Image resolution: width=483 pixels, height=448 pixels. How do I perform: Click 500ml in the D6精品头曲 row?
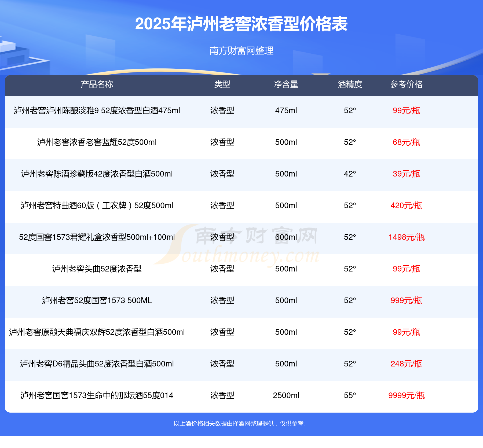pos(286,364)
